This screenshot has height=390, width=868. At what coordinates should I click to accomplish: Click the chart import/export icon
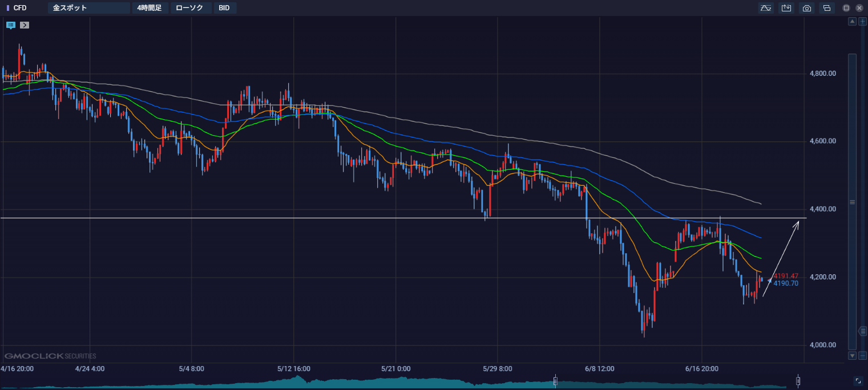786,8
